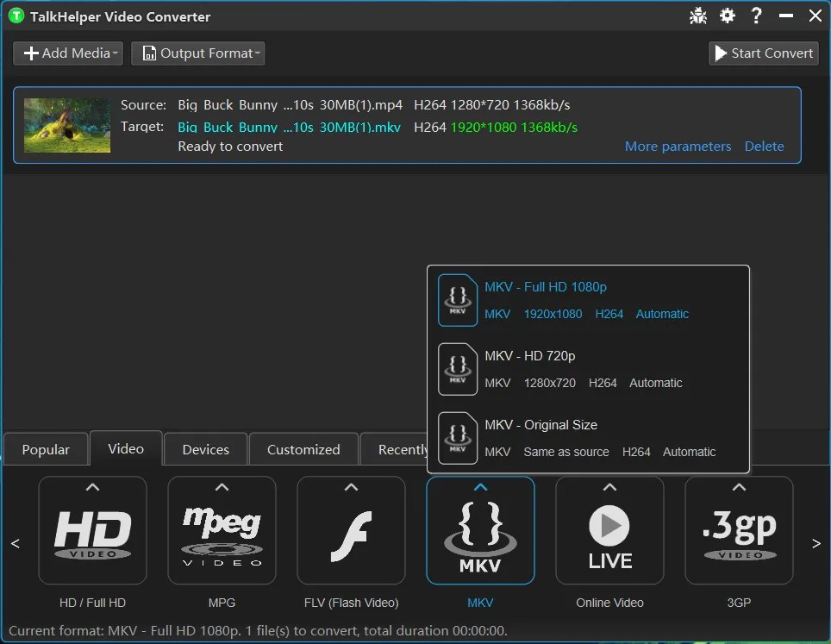Open the Customized formats tab

[303, 448]
